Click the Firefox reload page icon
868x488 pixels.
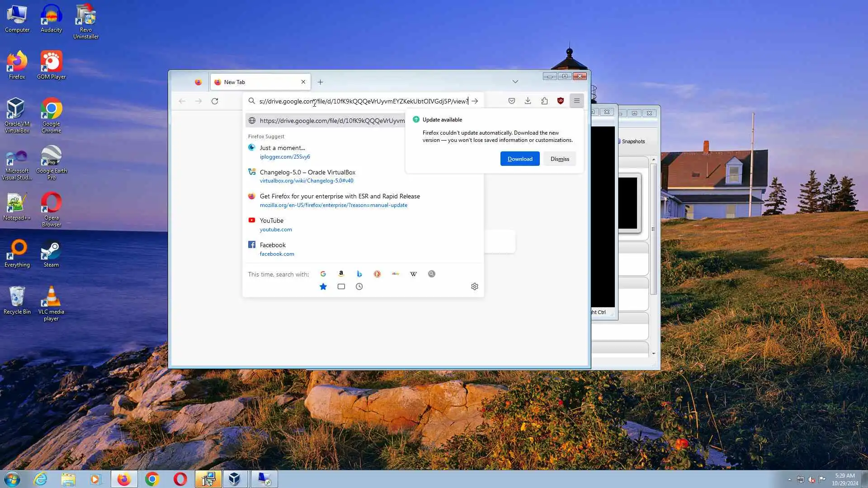tap(215, 101)
